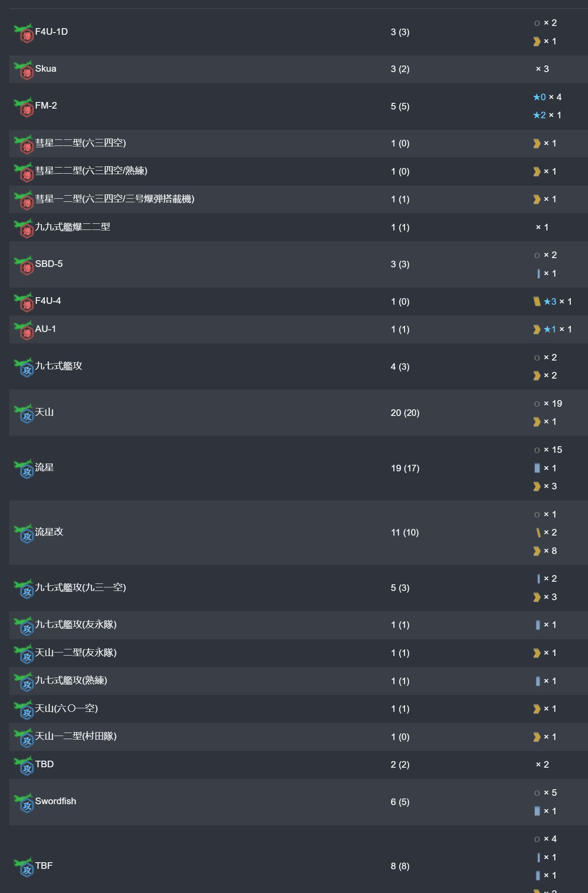
Task: Click the torpedo bomber icon next to Swordfish
Action: point(24,802)
